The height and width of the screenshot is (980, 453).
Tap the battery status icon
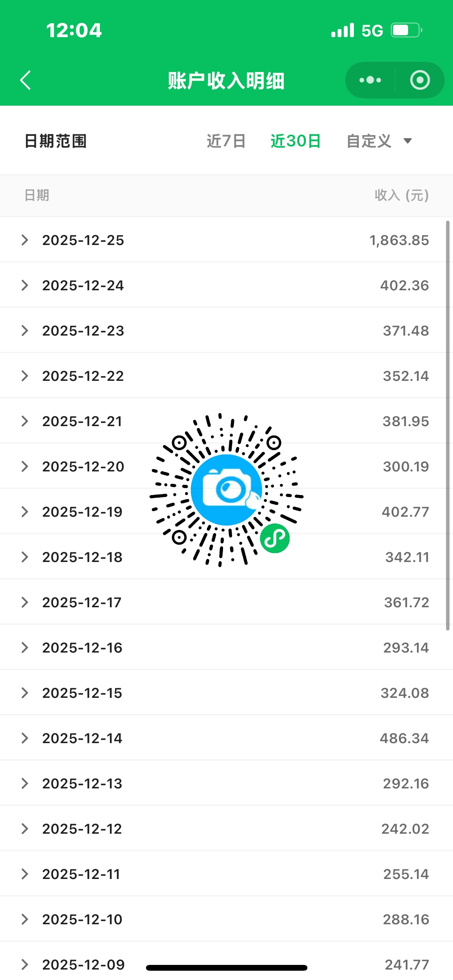(406, 30)
